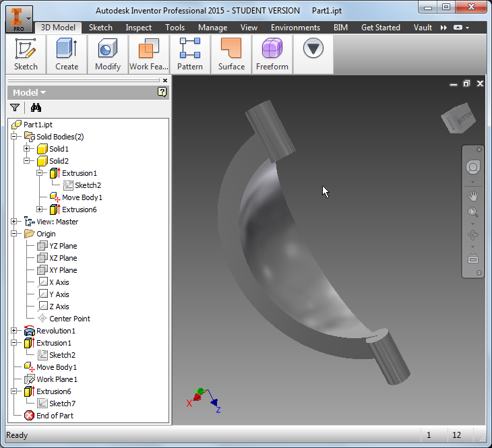Open navigation bar customize menu
Screen dimensions: 492x448
(479, 273)
